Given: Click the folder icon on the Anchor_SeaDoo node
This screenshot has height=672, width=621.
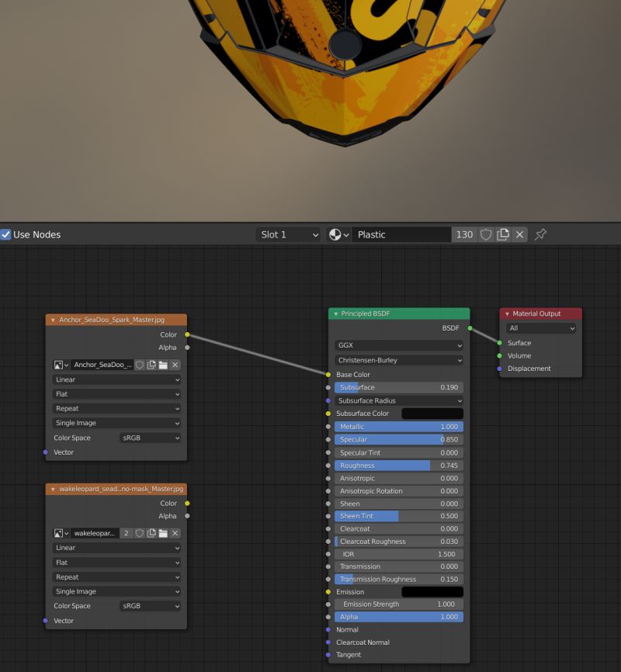Looking at the screenshot, I should point(163,364).
